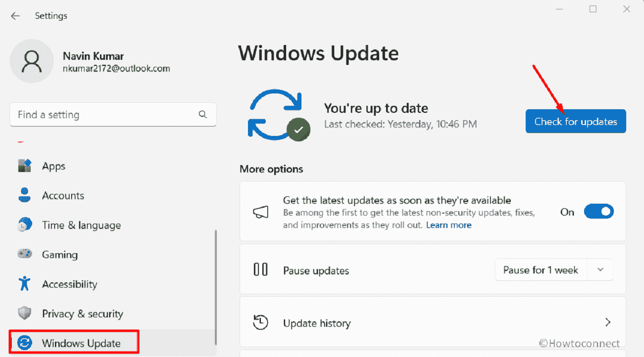Click the Accounts sidebar icon
The width and height of the screenshot is (644, 357).
pyautogui.click(x=24, y=195)
